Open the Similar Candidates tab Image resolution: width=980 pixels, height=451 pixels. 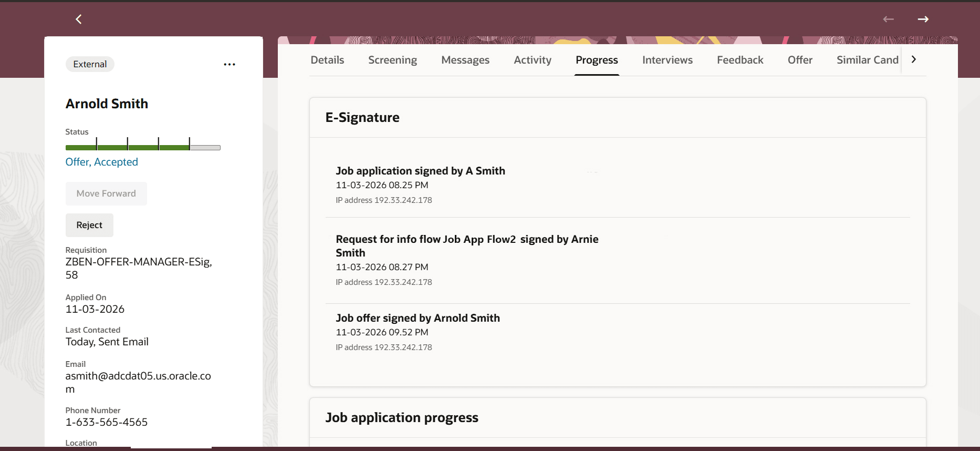tap(868, 60)
